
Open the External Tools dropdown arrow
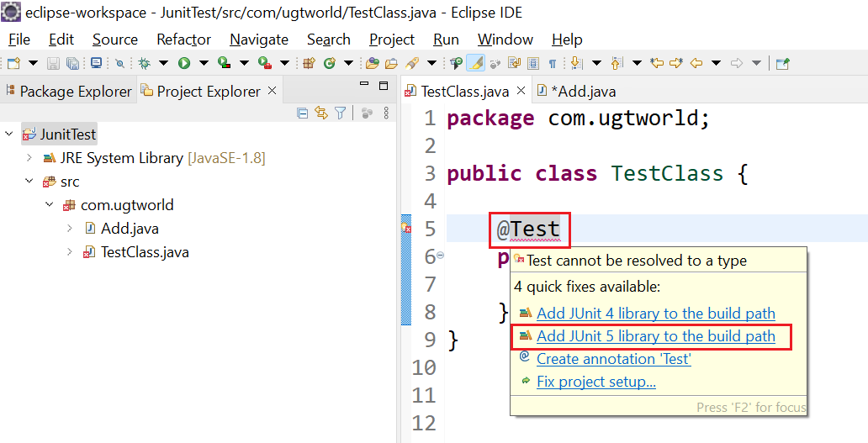point(284,64)
